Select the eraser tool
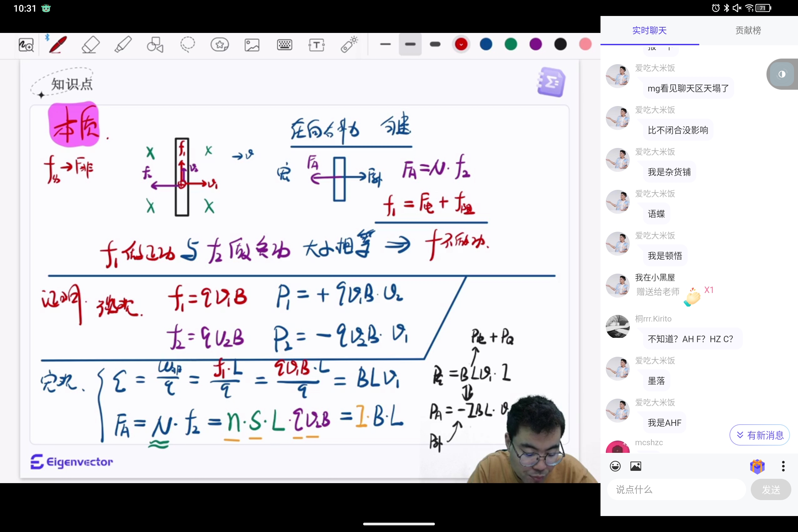 90,45
